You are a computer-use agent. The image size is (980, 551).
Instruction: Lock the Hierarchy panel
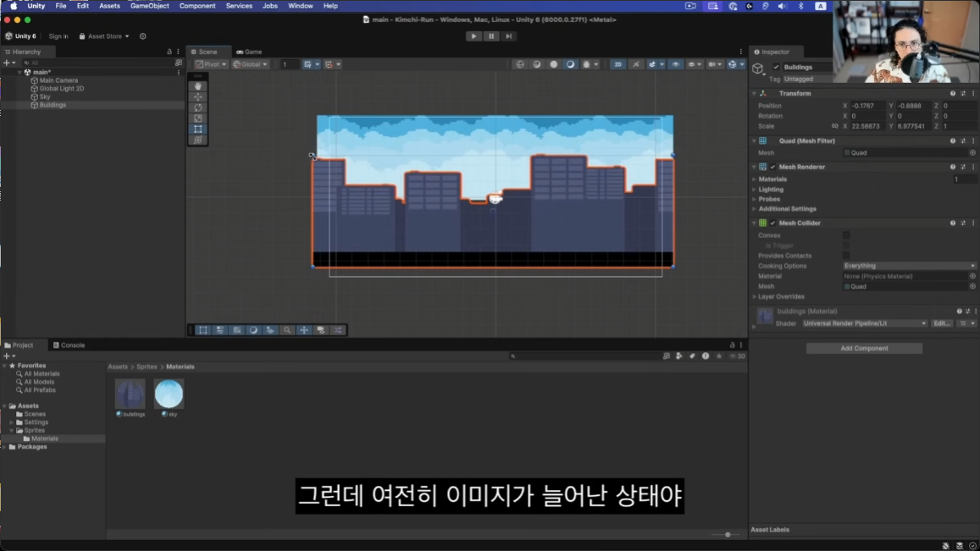pyautogui.click(x=169, y=52)
